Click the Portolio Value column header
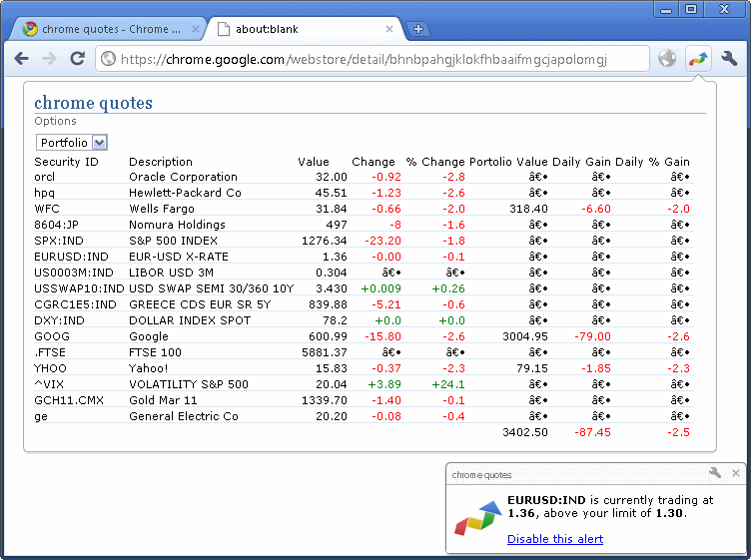 [x=508, y=162]
